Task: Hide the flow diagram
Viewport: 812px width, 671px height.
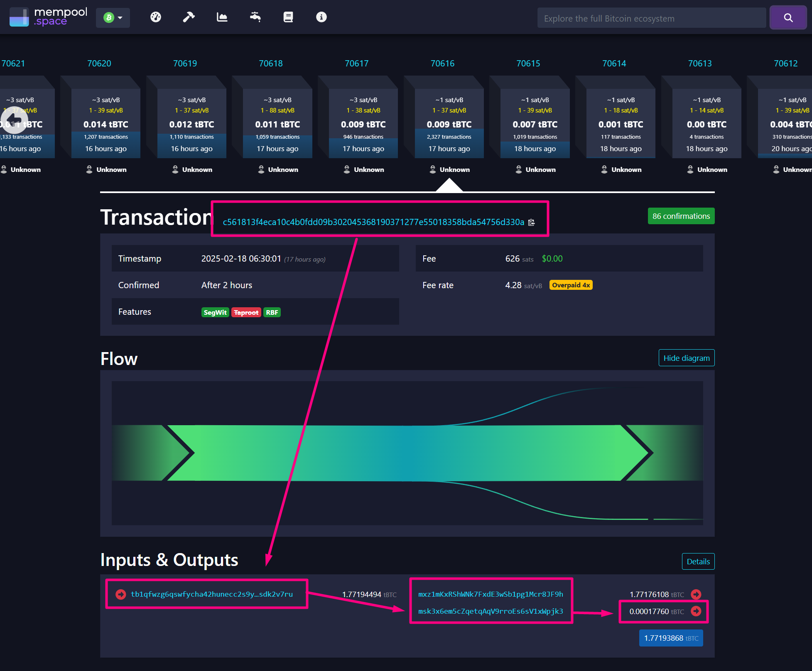Action: click(x=686, y=358)
